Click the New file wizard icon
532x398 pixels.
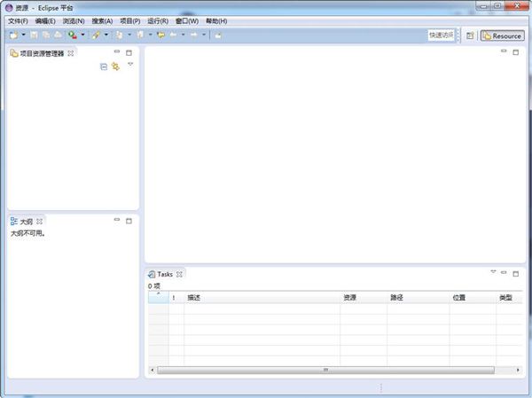click(x=12, y=35)
